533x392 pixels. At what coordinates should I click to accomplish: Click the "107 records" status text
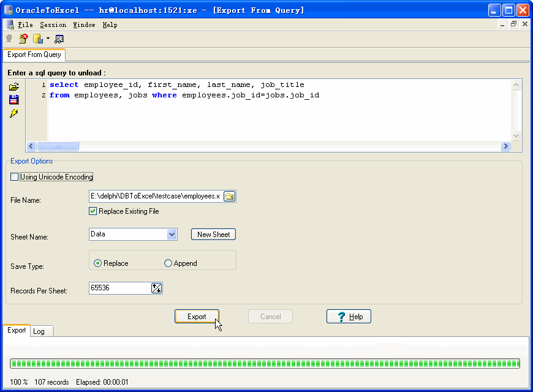click(x=51, y=382)
